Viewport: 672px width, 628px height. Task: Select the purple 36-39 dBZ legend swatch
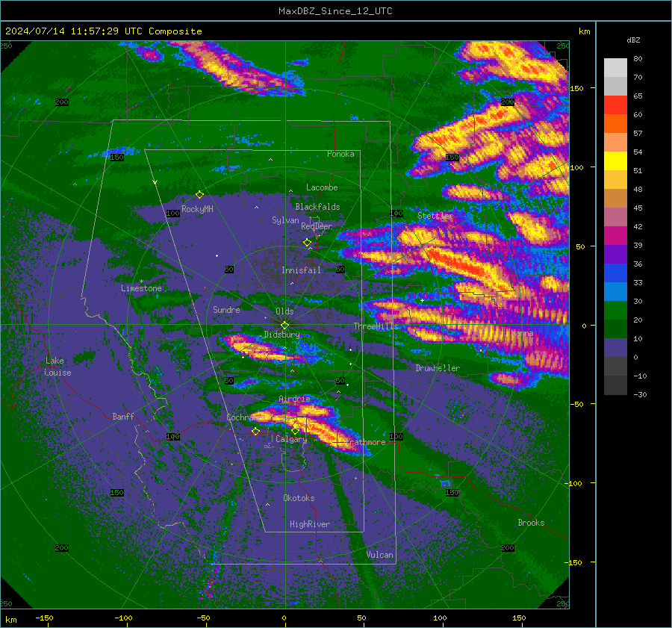click(615, 254)
